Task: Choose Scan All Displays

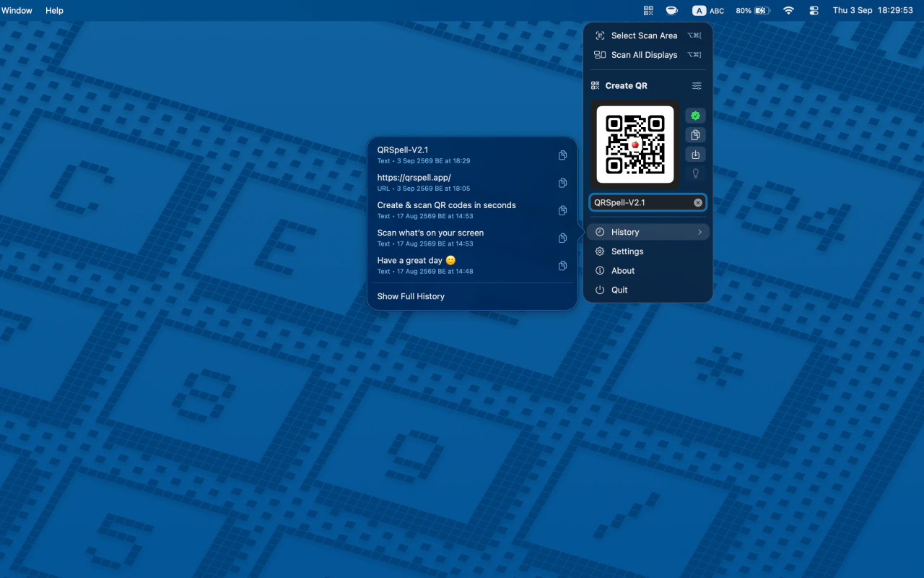Action: (648, 55)
